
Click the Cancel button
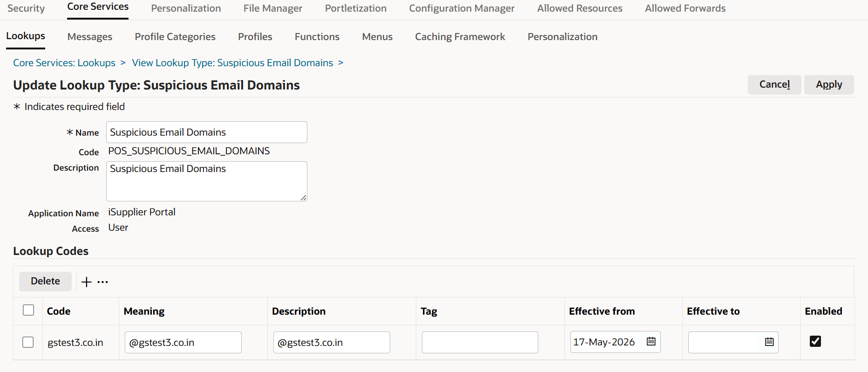point(774,84)
